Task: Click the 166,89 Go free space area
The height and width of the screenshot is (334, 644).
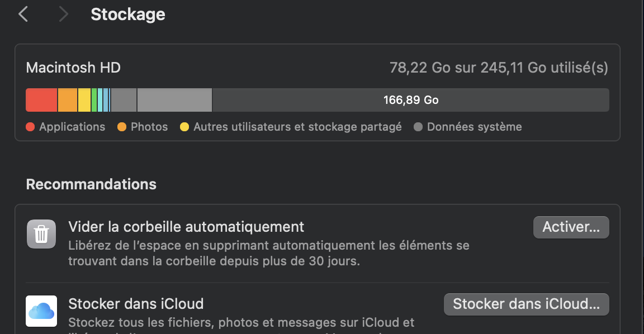Action: [410, 101]
